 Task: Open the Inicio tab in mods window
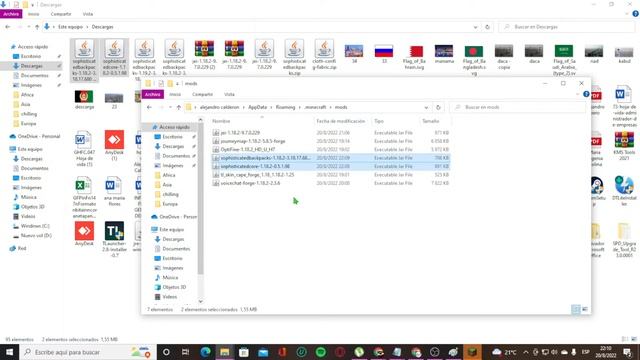[175, 94]
